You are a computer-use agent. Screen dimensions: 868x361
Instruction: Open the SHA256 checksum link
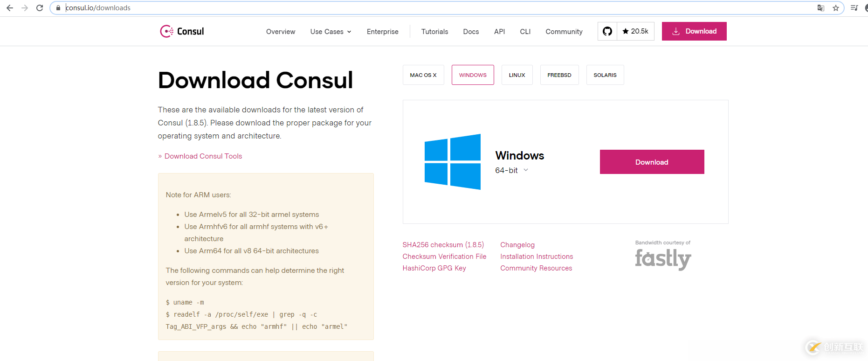443,245
